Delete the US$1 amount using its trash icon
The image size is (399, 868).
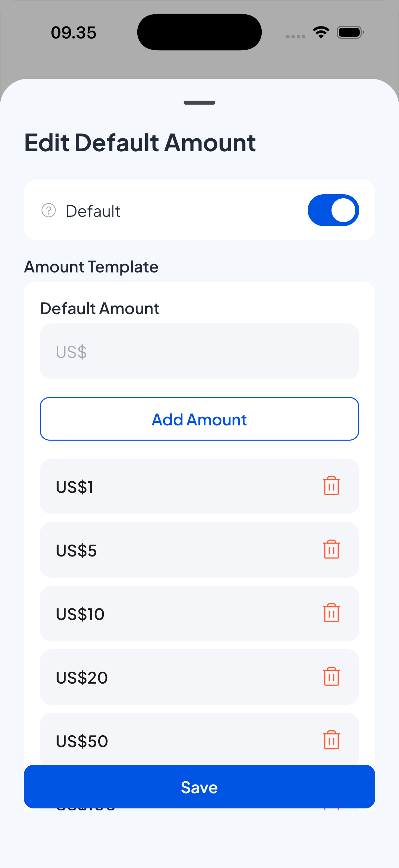[331, 486]
